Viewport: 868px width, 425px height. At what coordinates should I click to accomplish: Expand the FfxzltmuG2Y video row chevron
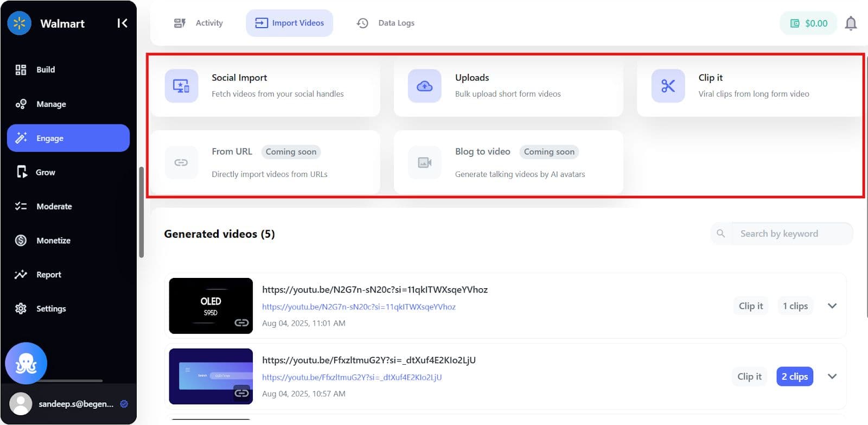click(x=832, y=376)
